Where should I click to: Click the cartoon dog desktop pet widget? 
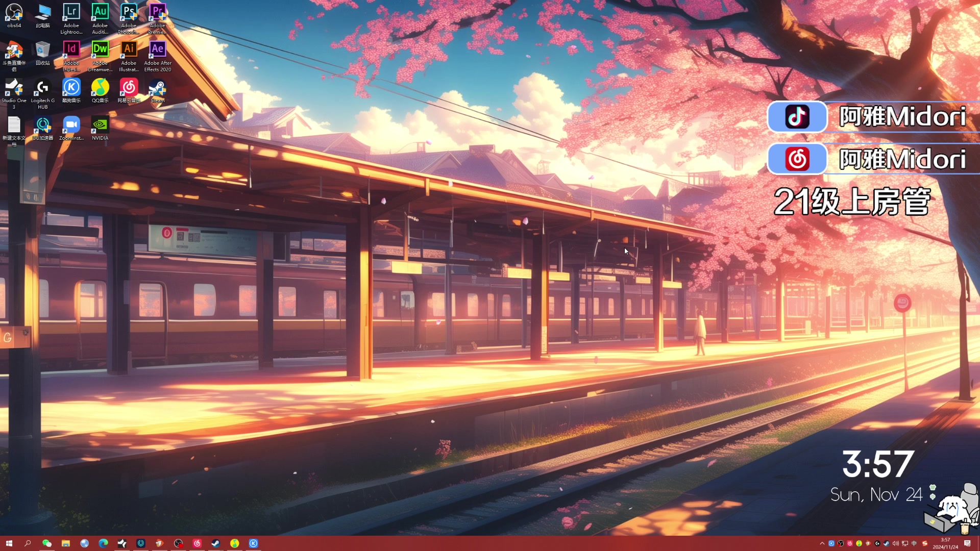pyautogui.click(x=952, y=508)
